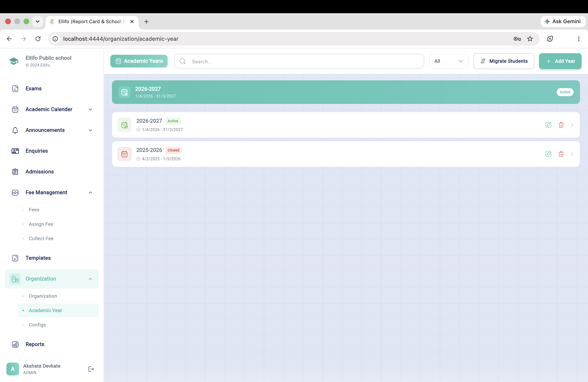Image resolution: width=588 pixels, height=382 pixels.
Task: Click the '© 2024 Ellifo' copyright text
Action: click(38, 65)
